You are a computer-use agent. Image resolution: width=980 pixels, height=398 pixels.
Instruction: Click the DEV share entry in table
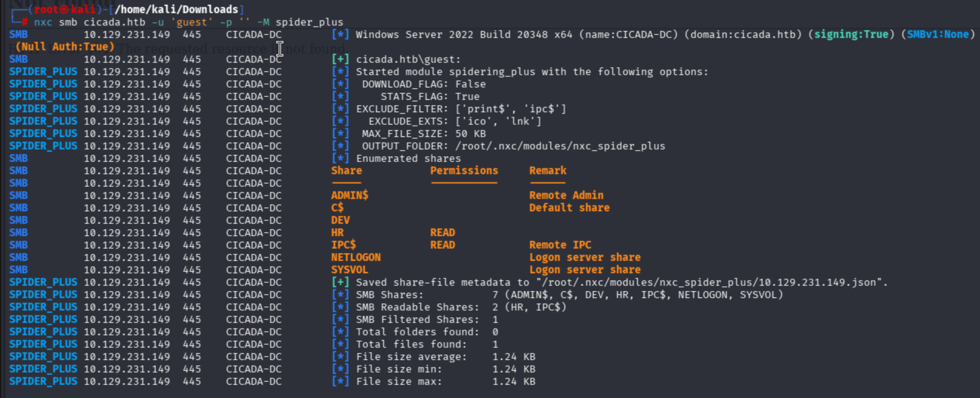pyautogui.click(x=340, y=220)
